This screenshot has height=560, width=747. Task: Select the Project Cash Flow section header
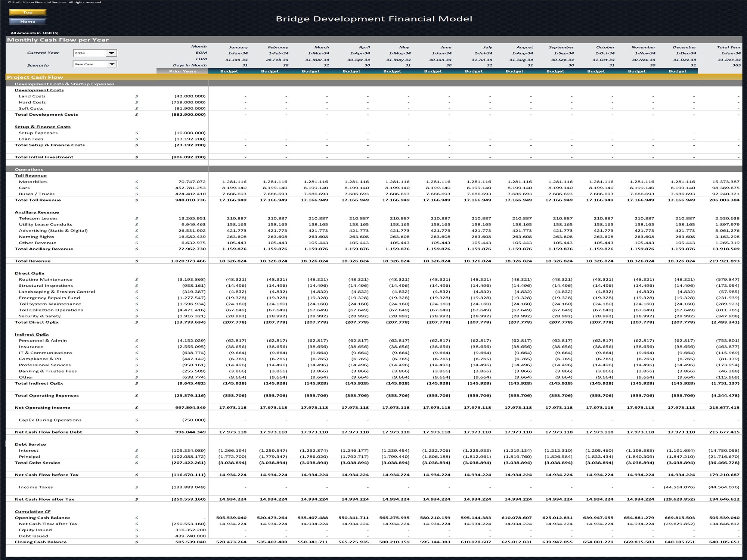(34, 77)
